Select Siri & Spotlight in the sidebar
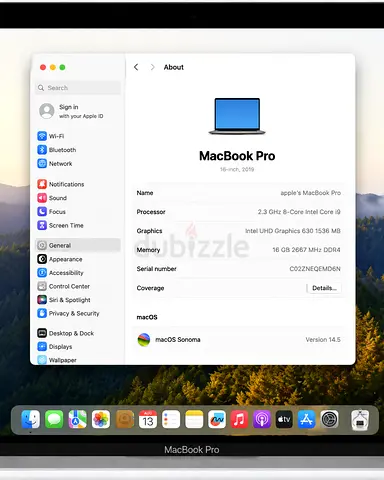The image size is (384, 480). coord(64,300)
